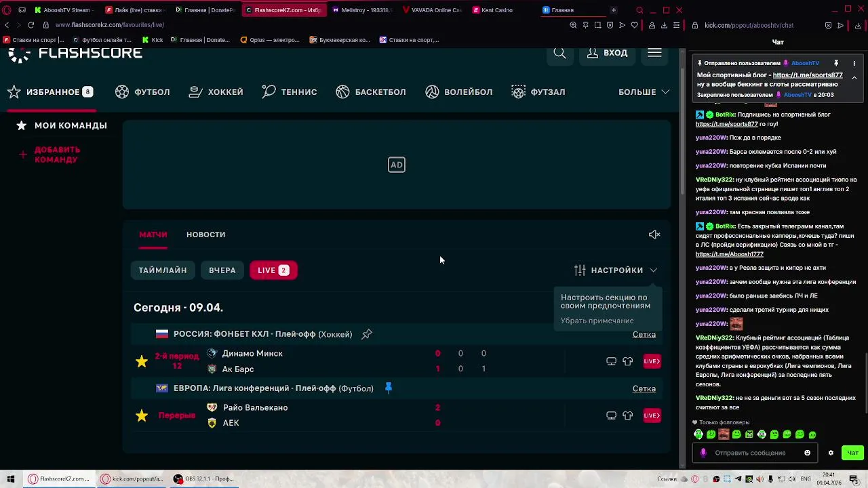The width and height of the screenshot is (868, 488).
Task: Expand the БОЛЬШЕ sports dropdown
Action: (x=644, y=92)
